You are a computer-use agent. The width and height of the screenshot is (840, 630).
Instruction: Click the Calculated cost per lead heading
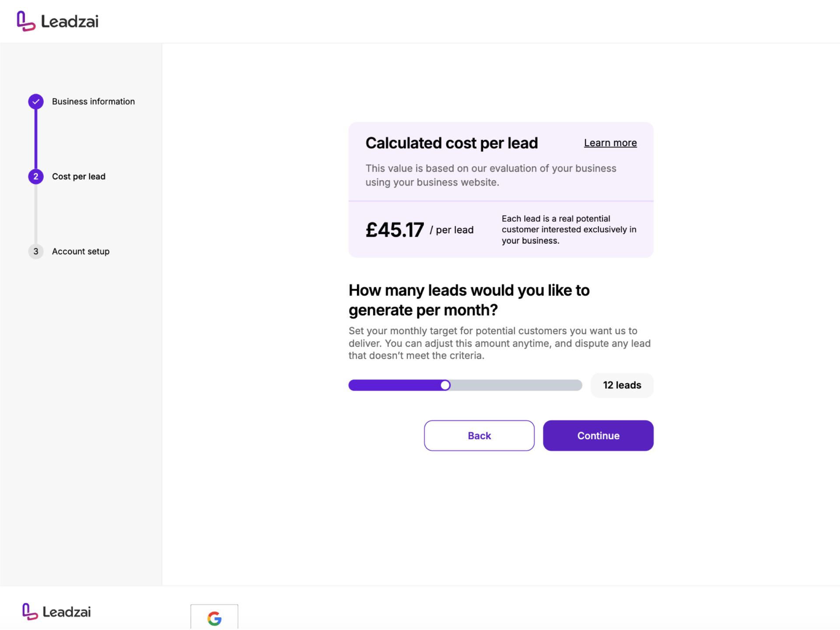pyautogui.click(x=451, y=143)
